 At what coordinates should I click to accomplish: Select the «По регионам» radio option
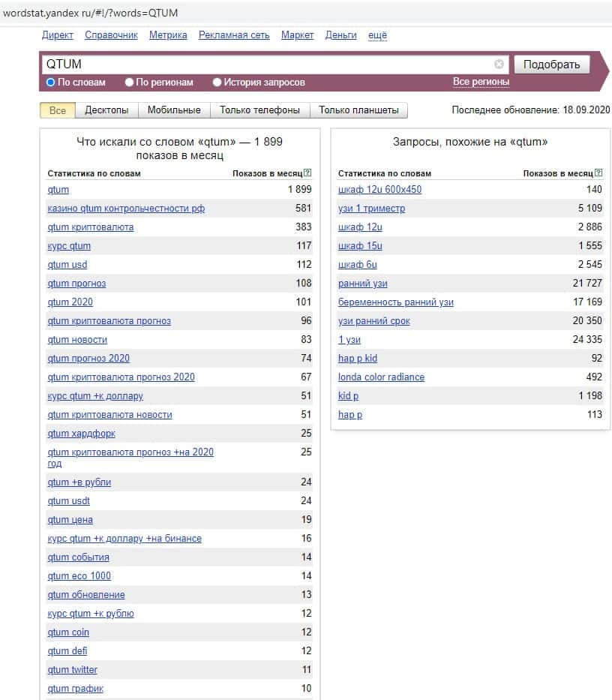(129, 83)
